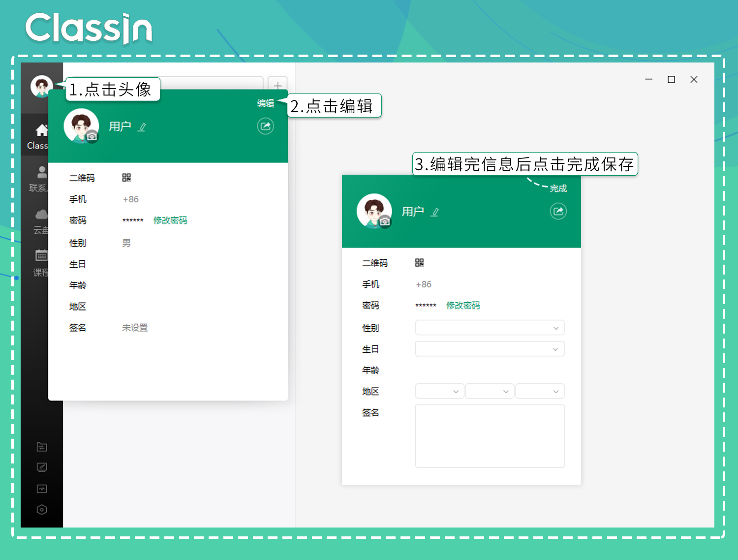Click 编辑 in the left profile card
This screenshot has width=738, height=560.
(x=266, y=103)
